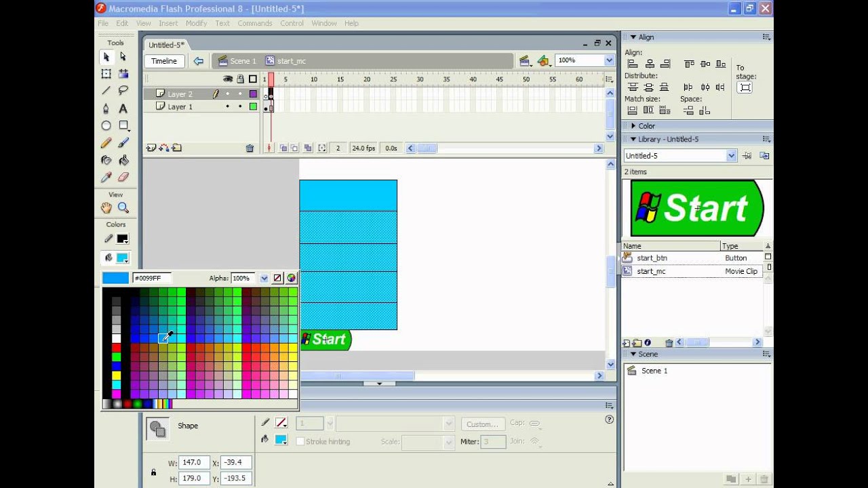Select the Untitled-5 document tab

[x=166, y=45]
